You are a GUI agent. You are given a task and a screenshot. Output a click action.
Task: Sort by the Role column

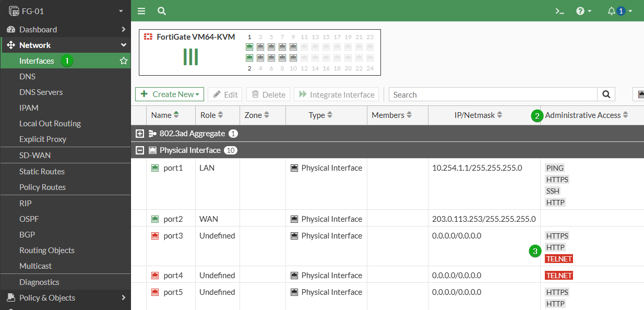point(212,115)
